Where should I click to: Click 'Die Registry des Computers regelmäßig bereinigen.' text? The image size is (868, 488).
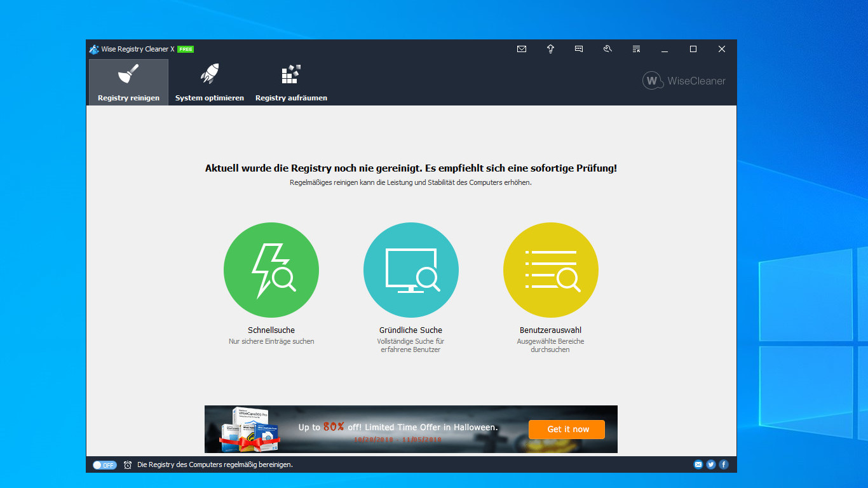click(x=215, y=465)
